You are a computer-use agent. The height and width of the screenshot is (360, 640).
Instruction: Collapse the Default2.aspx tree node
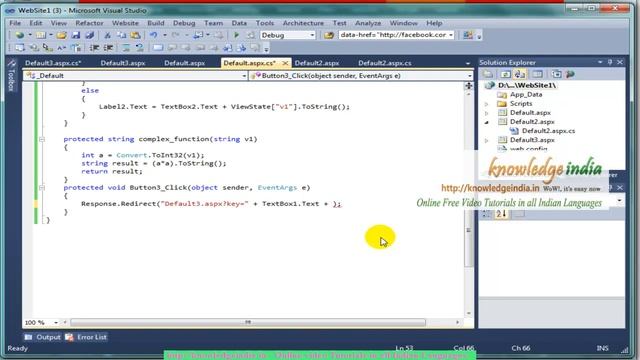[487, 122]
